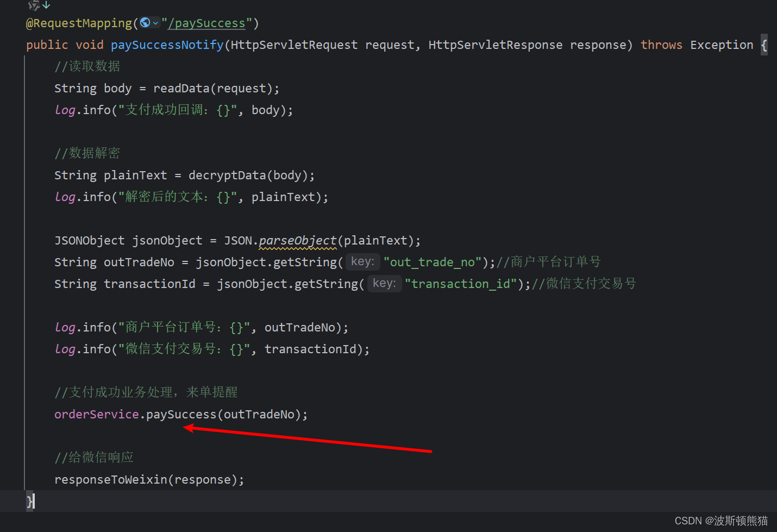This screenshot has width=777, height=532.
Task: Click the @RequestMapping annotation
Action: click(x=79, y=23)
